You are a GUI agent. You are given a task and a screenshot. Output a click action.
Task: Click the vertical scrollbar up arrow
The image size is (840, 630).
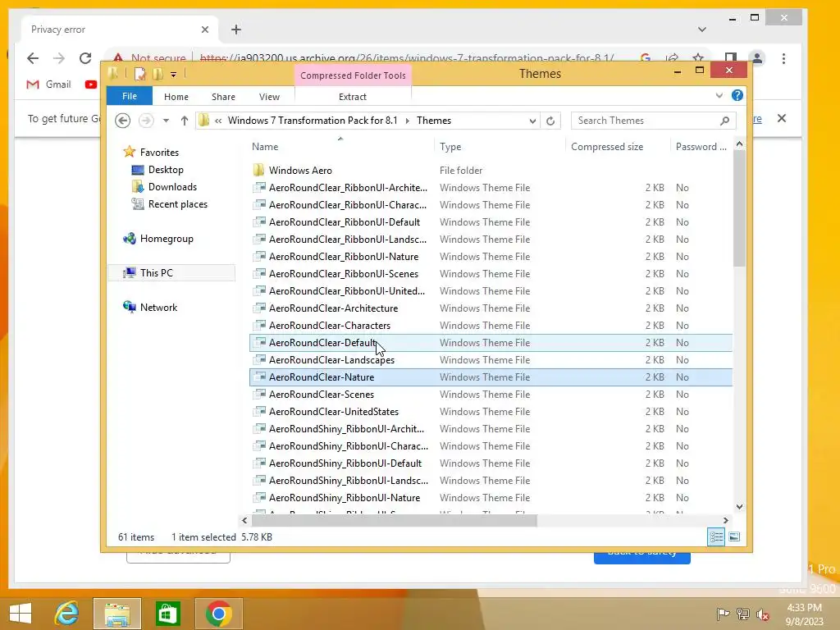coord(739,144)
